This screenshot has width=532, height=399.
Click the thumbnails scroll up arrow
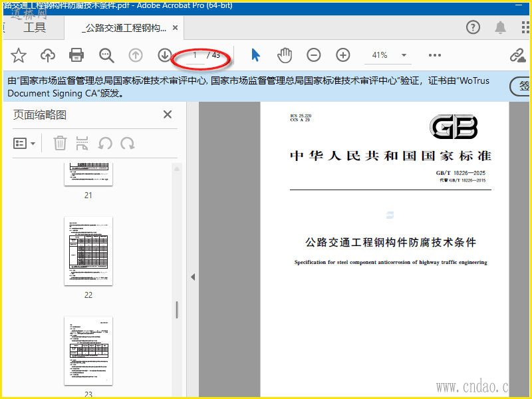point(177,169)
